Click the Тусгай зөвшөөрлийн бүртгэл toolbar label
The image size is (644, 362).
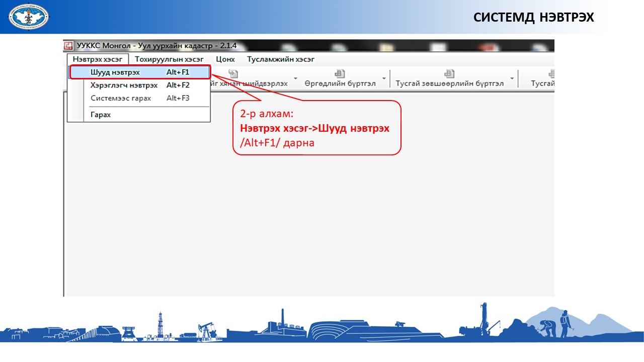click(x=449, y=83)
